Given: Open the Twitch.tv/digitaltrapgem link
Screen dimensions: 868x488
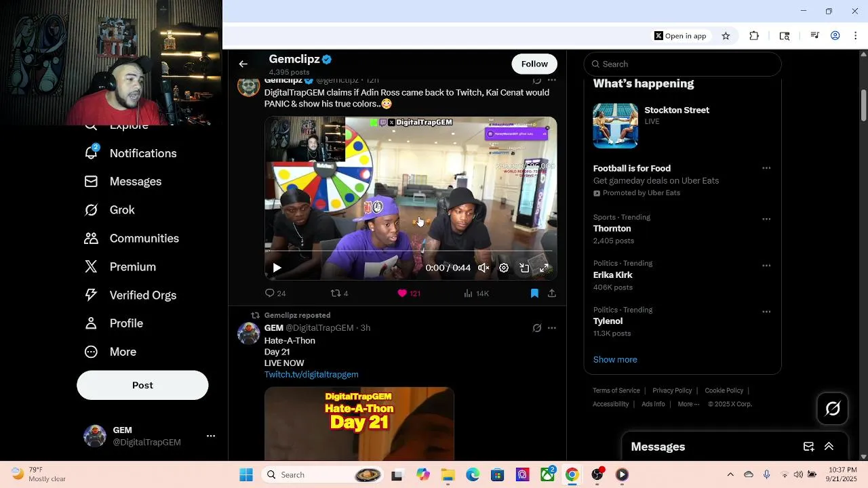Looking at the screenshot, I should coord(311,374).
